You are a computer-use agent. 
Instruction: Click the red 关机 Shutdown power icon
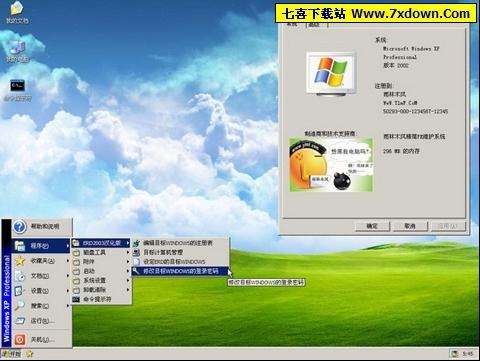[20, 339]
